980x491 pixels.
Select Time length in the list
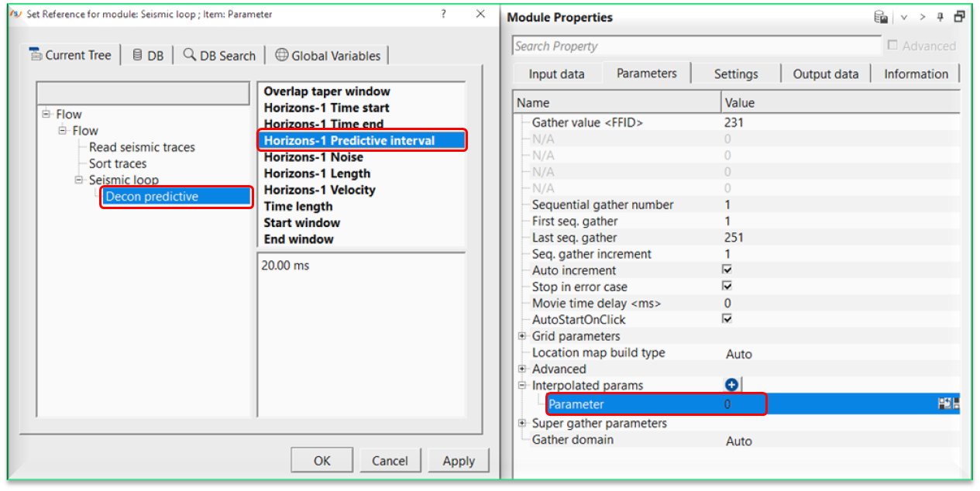coord(298,206)
